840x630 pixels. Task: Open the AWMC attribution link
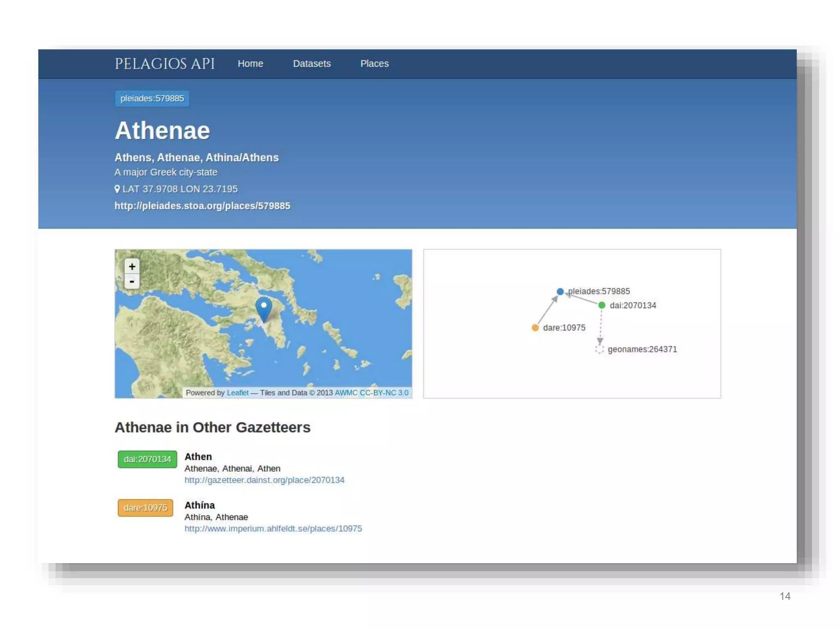tap(346, 393)
